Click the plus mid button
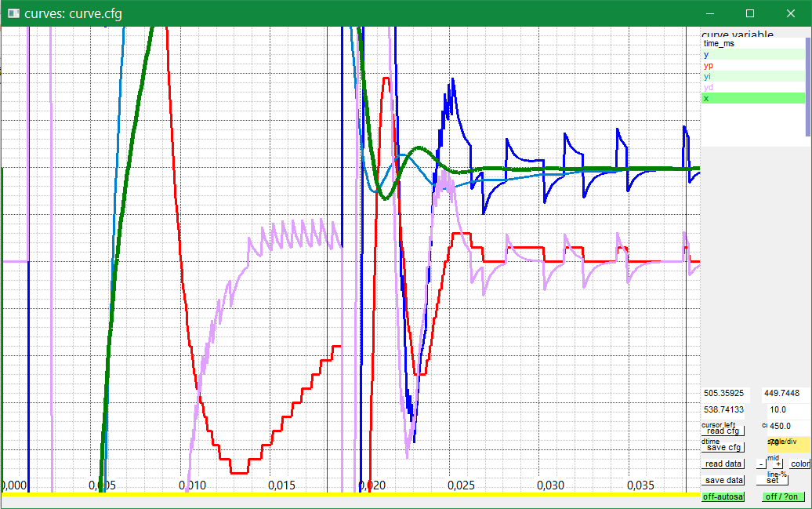The image size is (812, 509). click(x=778, y=464)
